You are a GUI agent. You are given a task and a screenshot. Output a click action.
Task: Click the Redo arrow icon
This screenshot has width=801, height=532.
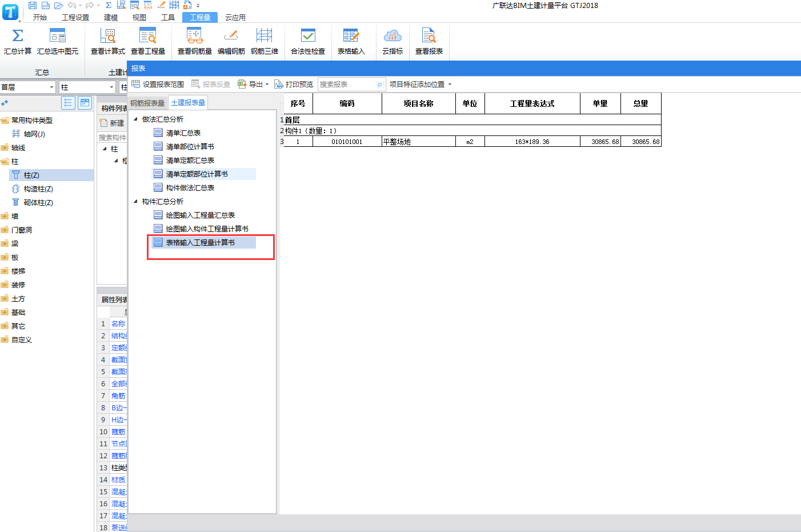click(90, 5)
